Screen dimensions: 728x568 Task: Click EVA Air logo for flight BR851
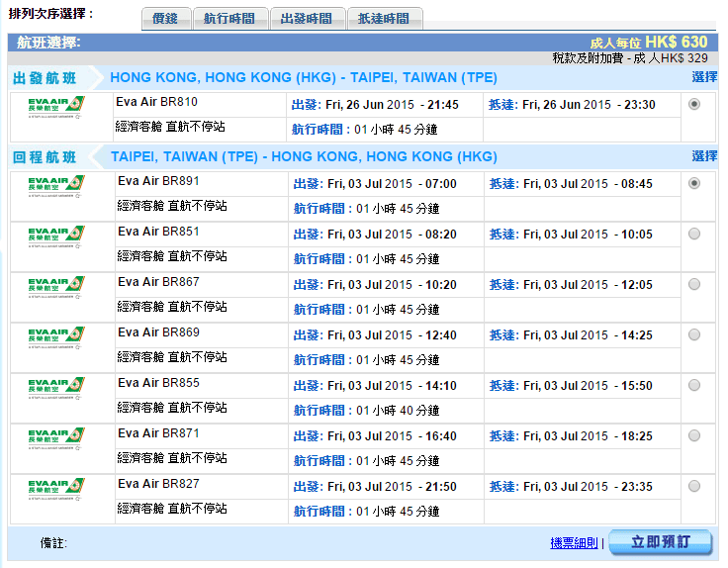(x=57, y=237)
